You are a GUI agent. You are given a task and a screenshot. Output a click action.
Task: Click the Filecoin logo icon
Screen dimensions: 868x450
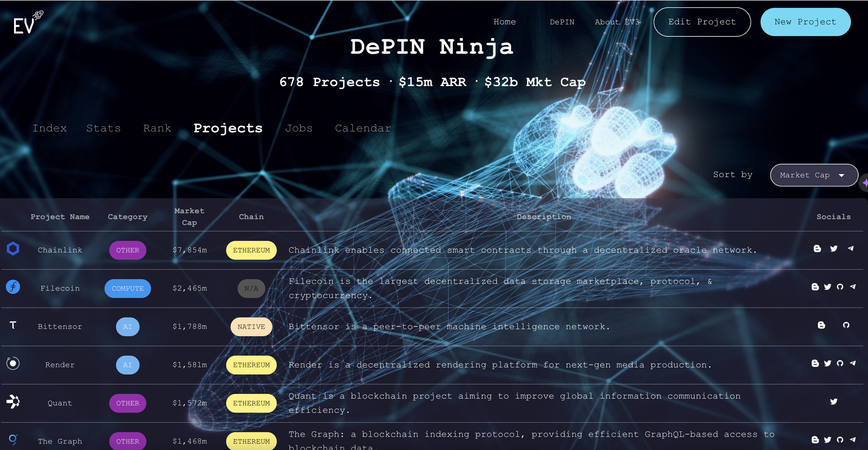(13, 287)
